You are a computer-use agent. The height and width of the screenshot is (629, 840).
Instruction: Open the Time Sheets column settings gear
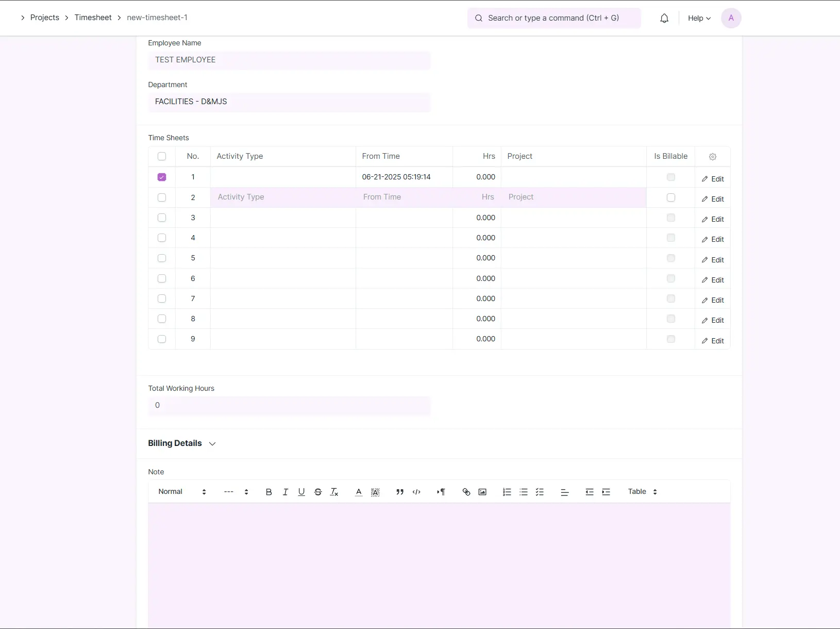713,157
